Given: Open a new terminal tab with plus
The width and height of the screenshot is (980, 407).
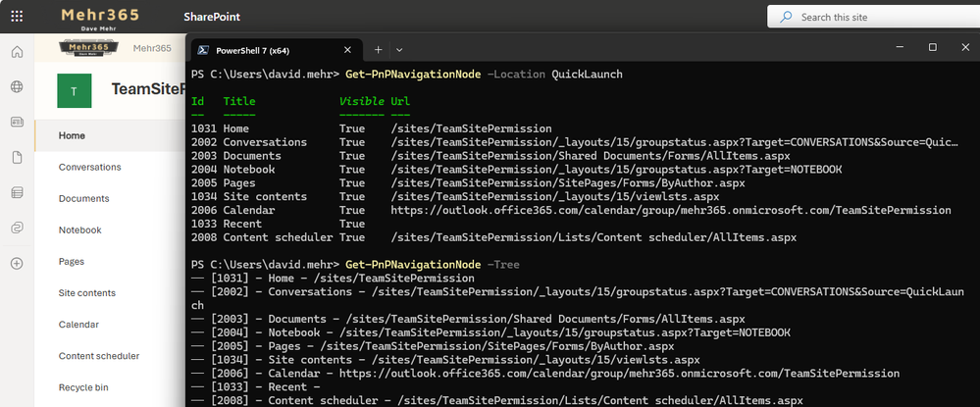Looking at the screenshot, I should [x=378, y=50].
